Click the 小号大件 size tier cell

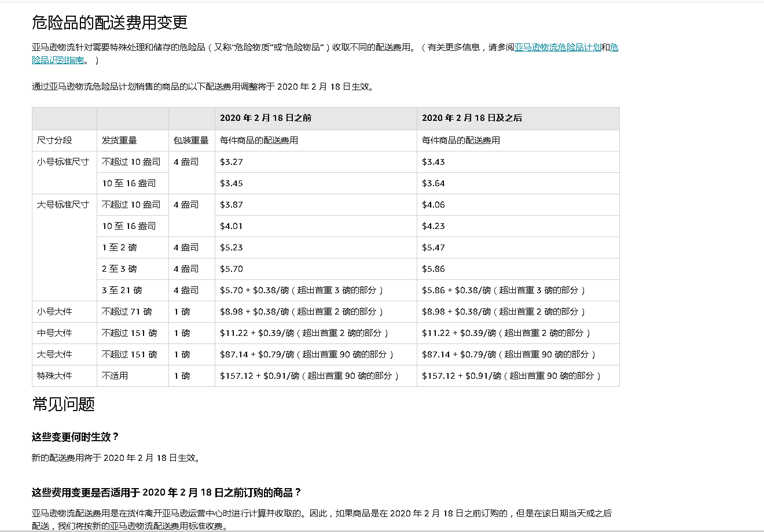pyautogui.click(x=64, y=312)
